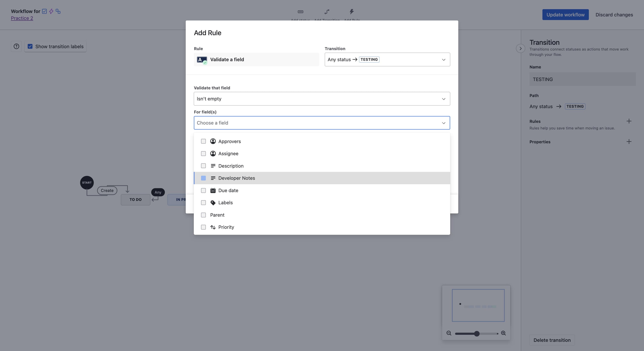Click the Assignee person icon
Viewport: 644px width, 351px height.
[x=213, y=154]
